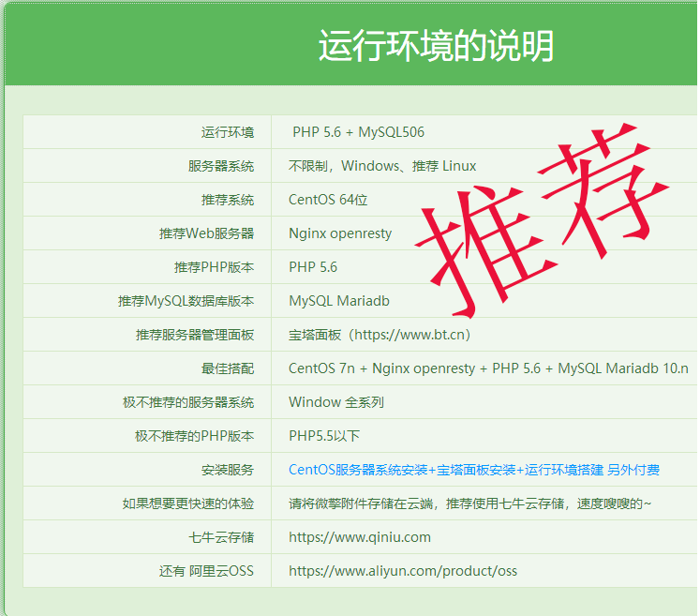
Task: Select the value PHP 5.6 + MySQL506
Action: tap(358, 132)
